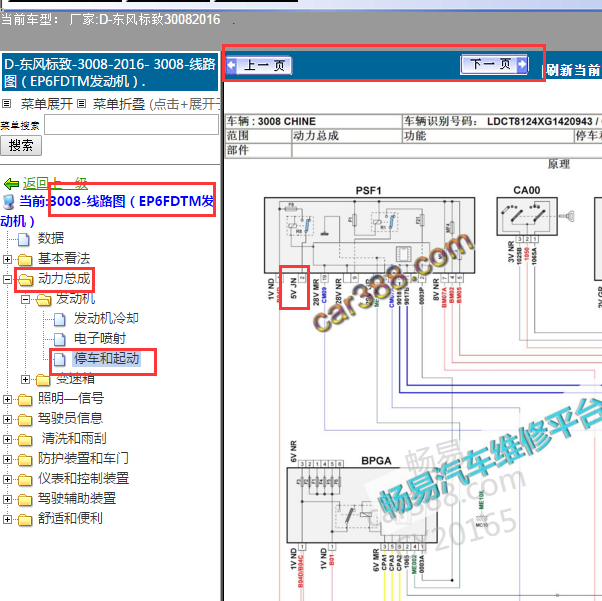Click the 动力总成 cell in header table
602x601 pixels.
[346, 136]
